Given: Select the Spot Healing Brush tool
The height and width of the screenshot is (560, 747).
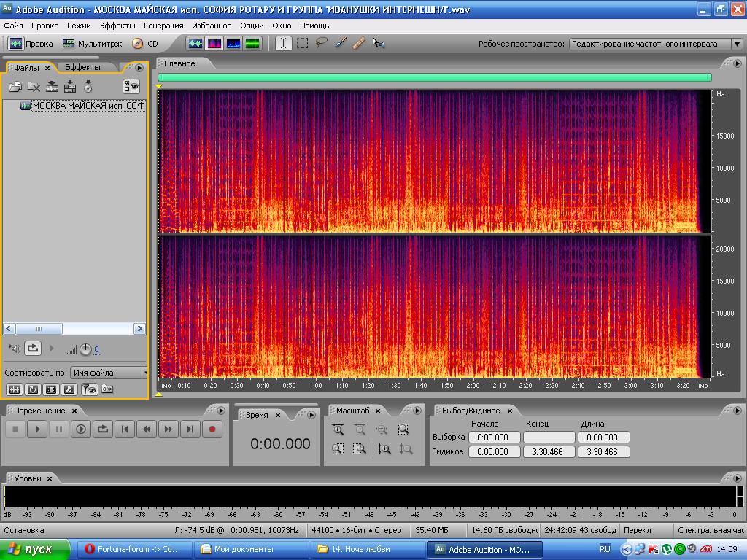Looking at the screenshot, I should tap(359, 44).
